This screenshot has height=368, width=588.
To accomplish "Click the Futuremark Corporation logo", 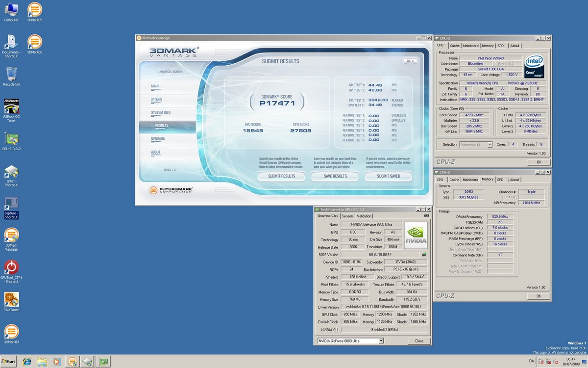I will tap(171, 190).
